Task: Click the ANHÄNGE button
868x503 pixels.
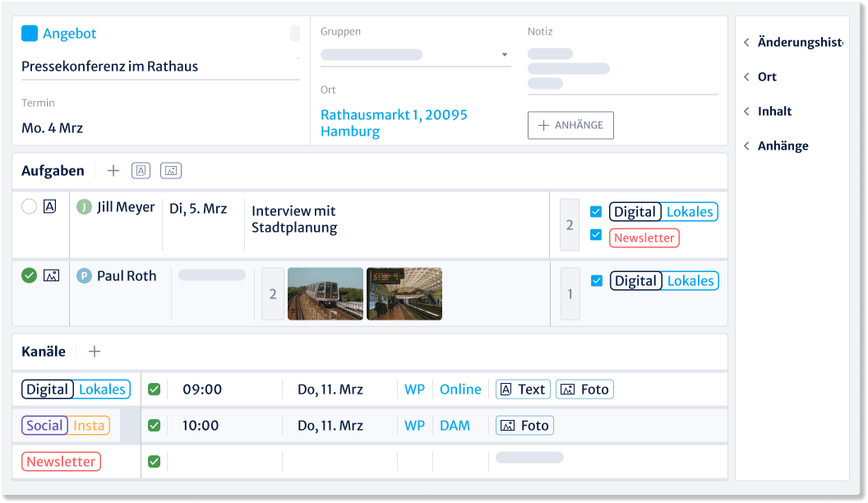Action: pos(570,125)
